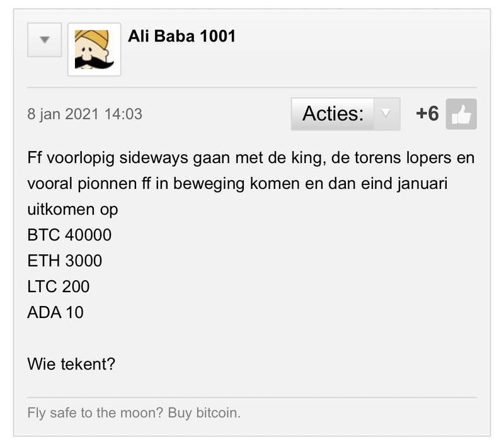This screenshot has height=442, width=504.
Task: Click the post timestamp 8 jan 2021 14:03
Action: [84, 114]
